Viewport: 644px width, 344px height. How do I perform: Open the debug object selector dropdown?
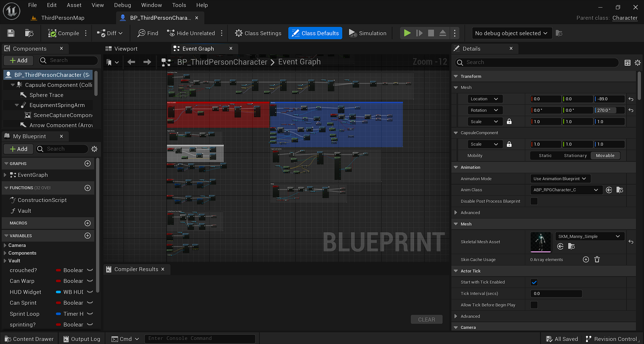(x=511, y=33)
